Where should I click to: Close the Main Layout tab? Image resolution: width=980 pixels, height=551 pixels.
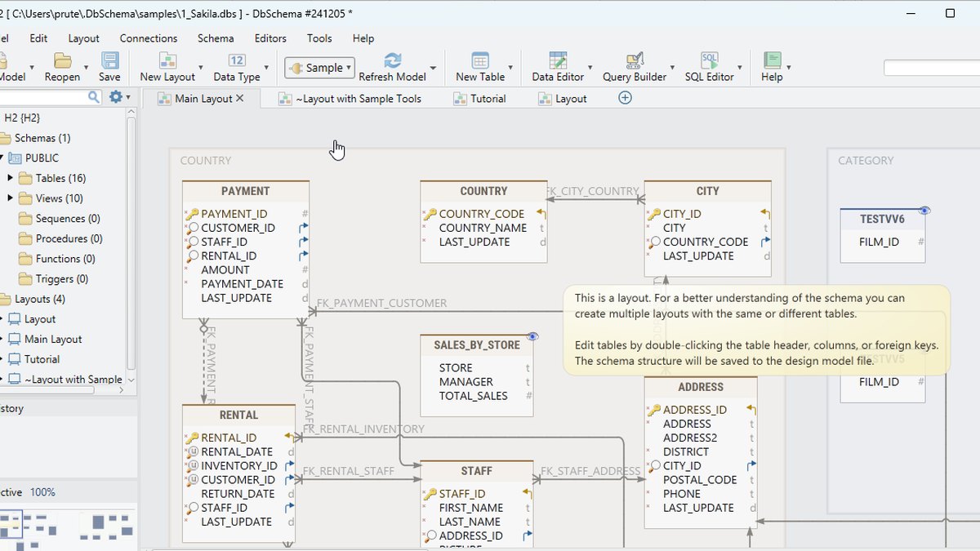point(239,98)
